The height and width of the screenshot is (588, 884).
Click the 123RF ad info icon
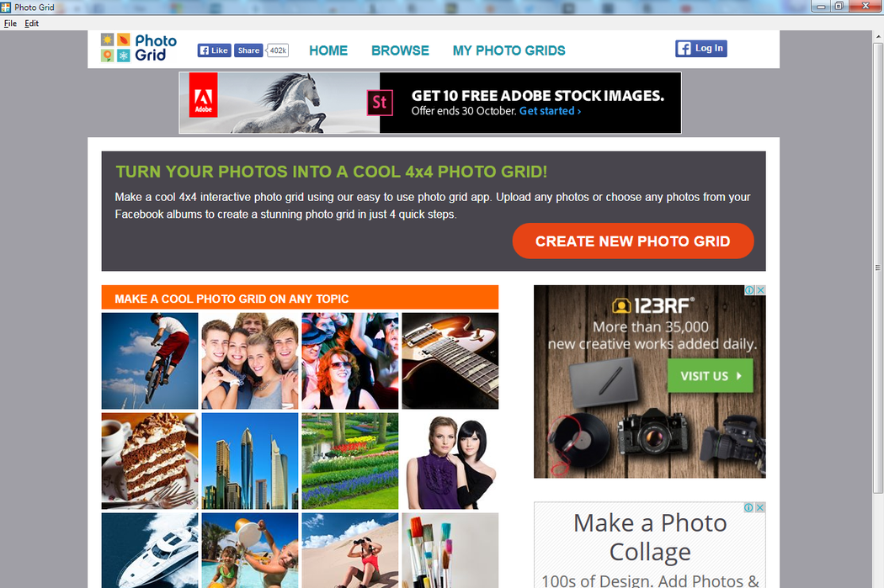click(x=748, y=290)
